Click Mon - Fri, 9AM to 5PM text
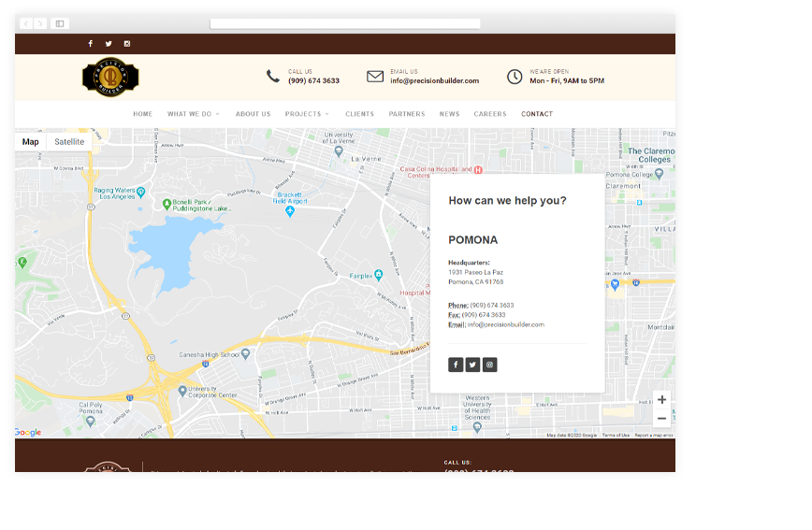The width and height of the screenshot is (812, 530). 567,80
